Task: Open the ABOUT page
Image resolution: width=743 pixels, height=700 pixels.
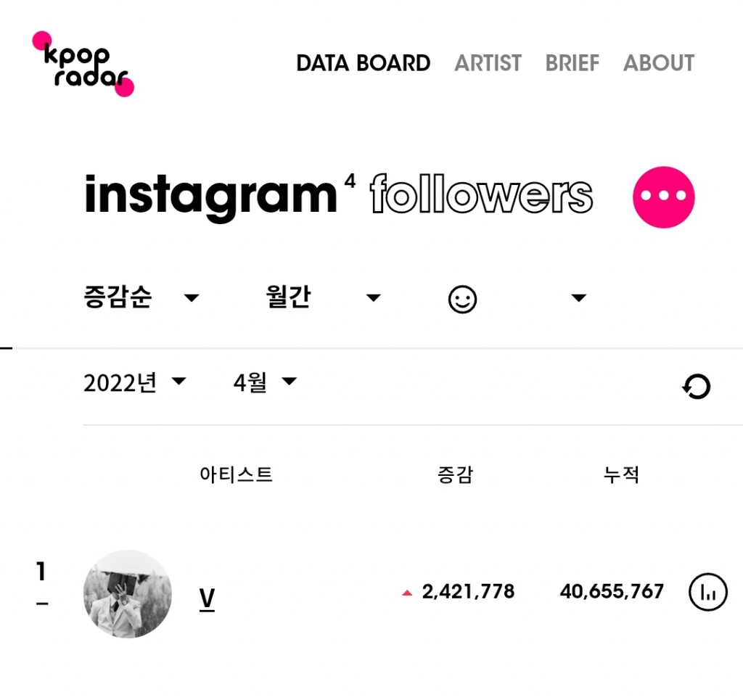Action: pos(659,63)
